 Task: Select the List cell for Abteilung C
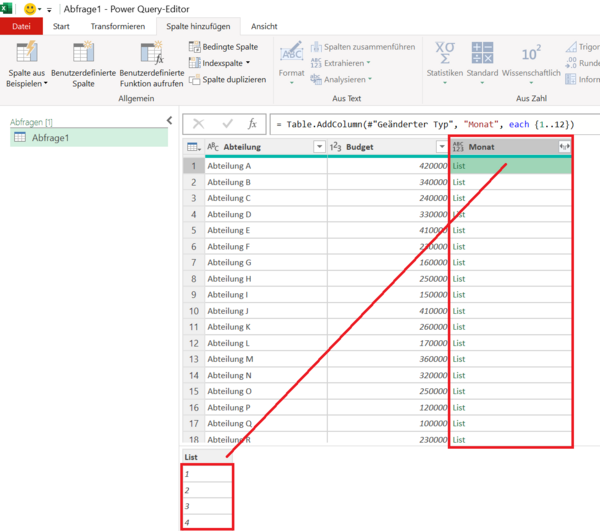click(510, 198)
